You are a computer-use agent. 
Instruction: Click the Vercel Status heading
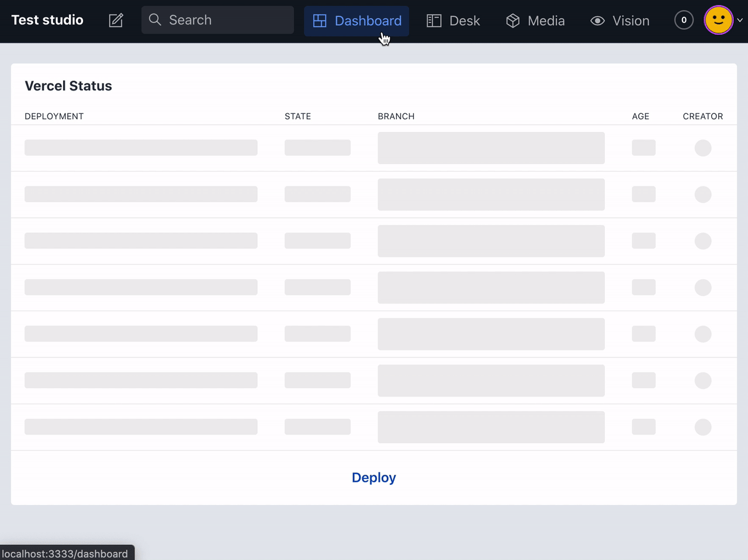pos(68,86)
